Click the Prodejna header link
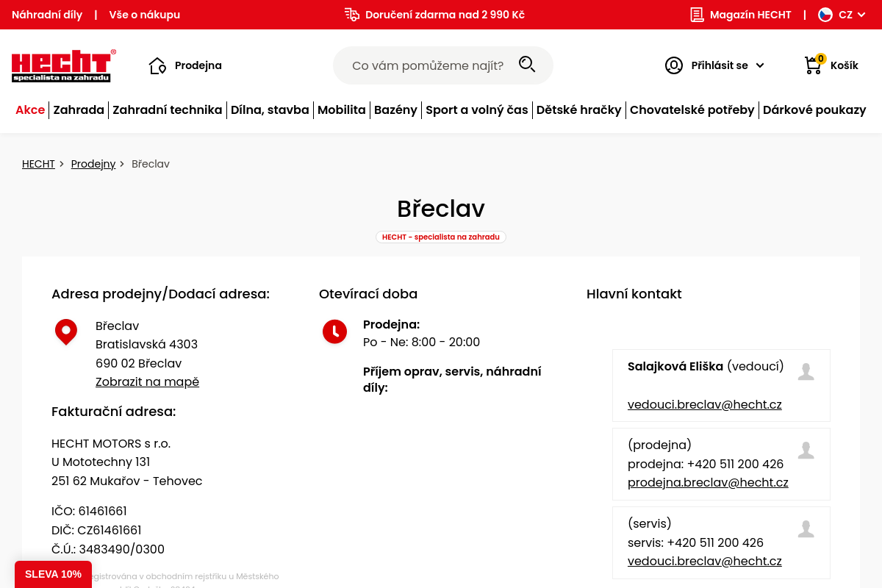This screenshot has width=882, height=588. 198,65
